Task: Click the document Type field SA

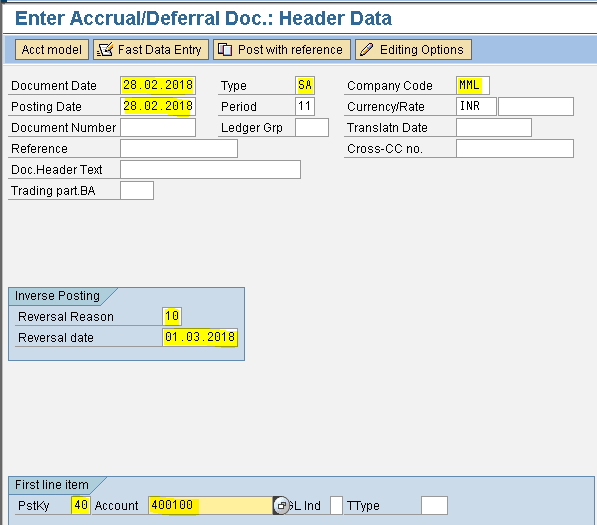Action: pos(305,85)
